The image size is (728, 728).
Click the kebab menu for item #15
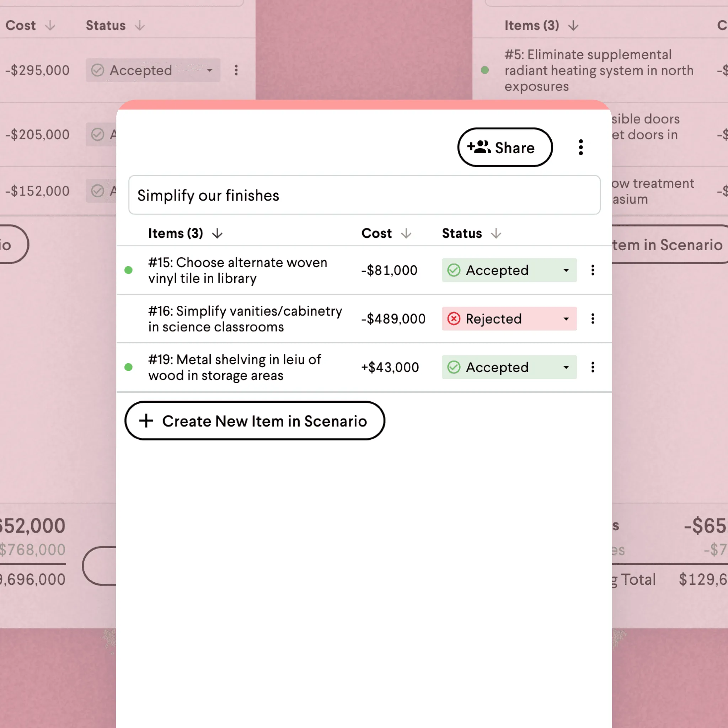pos(593,270)
